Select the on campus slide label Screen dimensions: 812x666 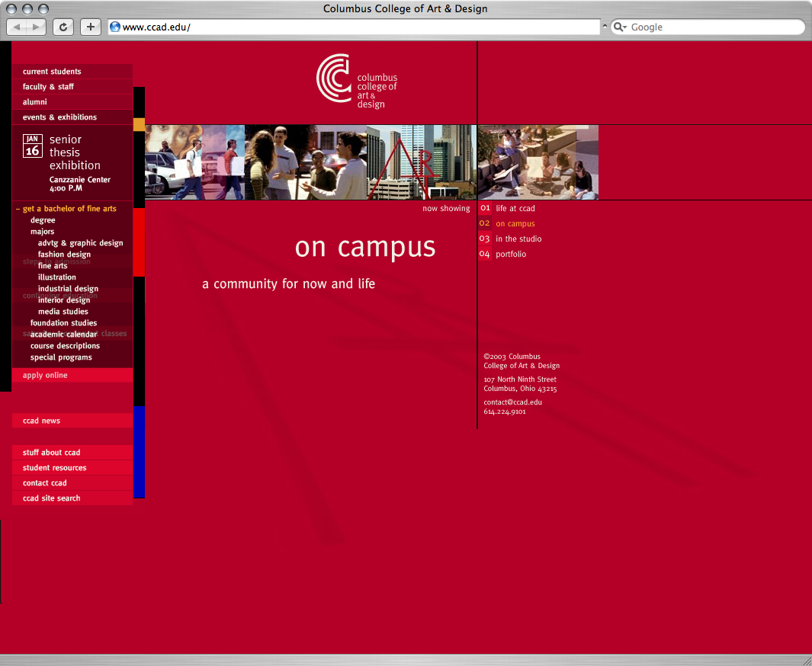[515, 223]
